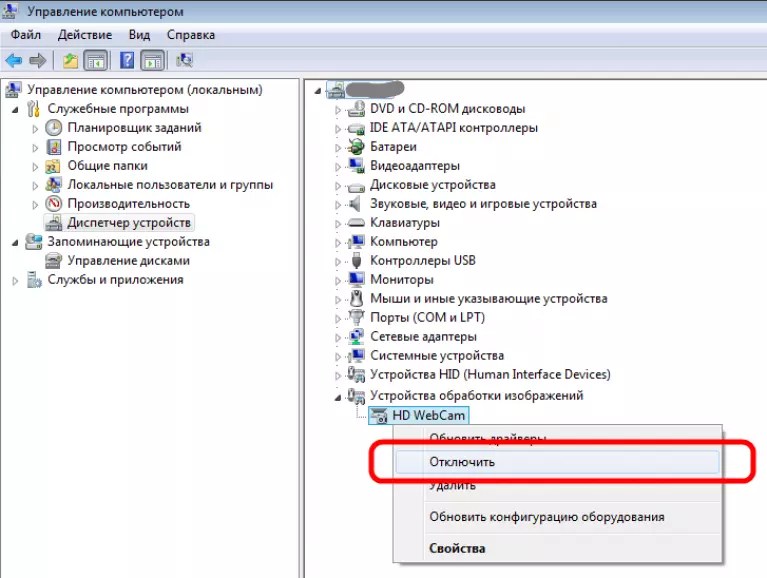Screen dimensions: 767x578
Task: Click the Клавиатуры keyboard icon
Action: click(x=356, y=223)
